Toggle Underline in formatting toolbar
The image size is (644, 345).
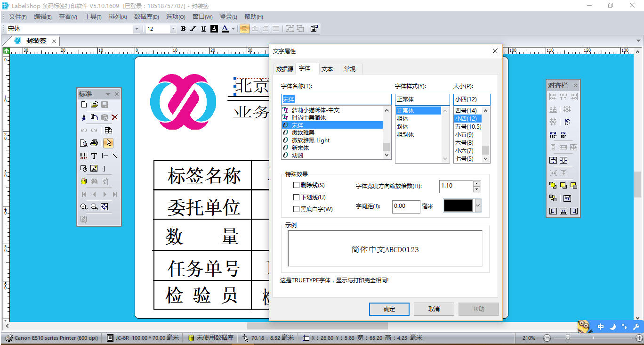click(203, 29)
